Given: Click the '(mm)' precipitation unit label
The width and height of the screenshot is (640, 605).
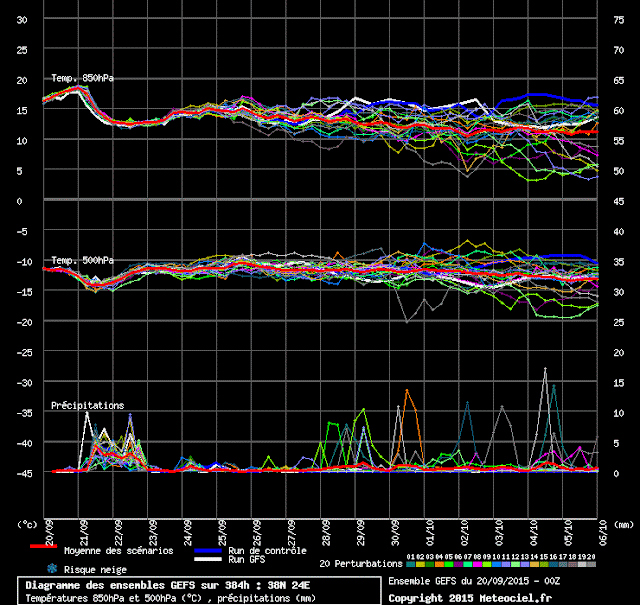Looking at the screenshot, I should [624, 524].
